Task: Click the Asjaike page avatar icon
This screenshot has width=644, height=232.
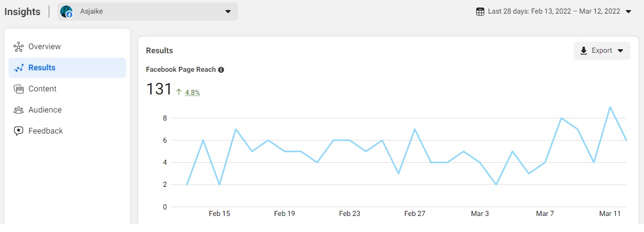Action: (x=66, y=12)
